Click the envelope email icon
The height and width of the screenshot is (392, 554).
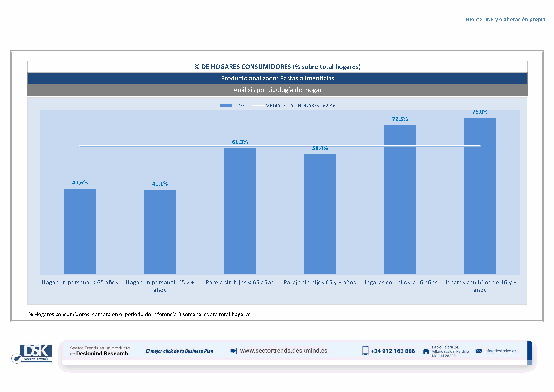tap(478, 351)
